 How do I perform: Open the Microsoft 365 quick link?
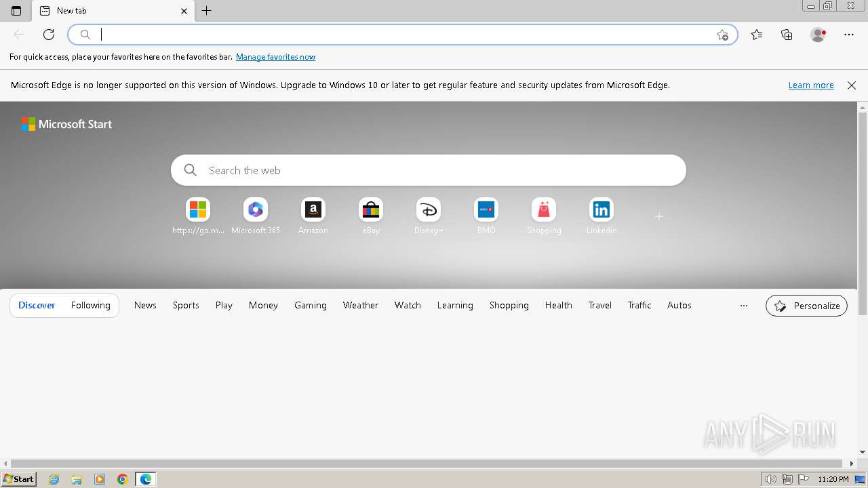256,216
